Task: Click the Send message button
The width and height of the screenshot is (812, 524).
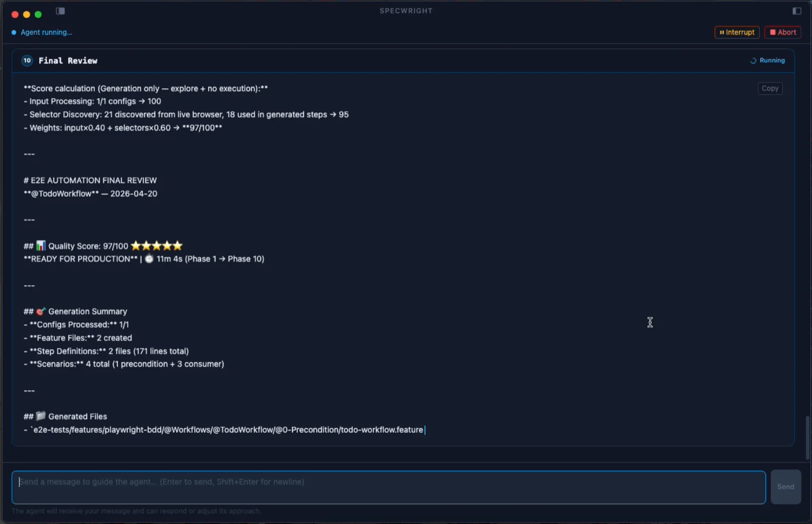Action: pyautogui.click(x=786, y=487)
